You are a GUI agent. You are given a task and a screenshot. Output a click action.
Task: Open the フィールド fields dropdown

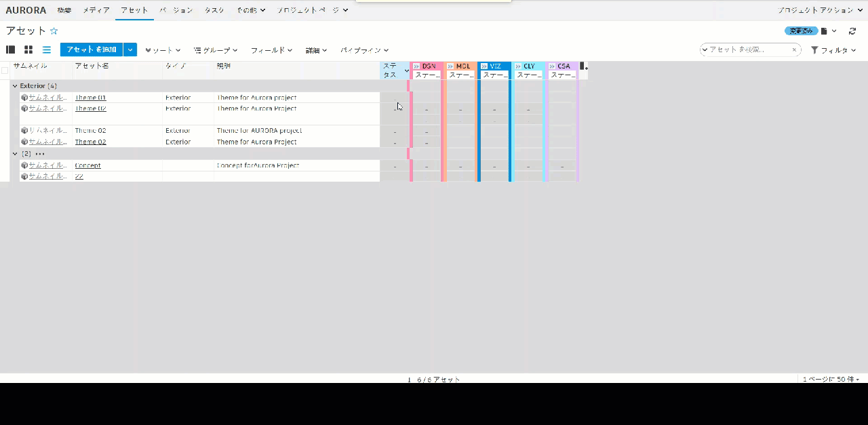coord(271,50)
